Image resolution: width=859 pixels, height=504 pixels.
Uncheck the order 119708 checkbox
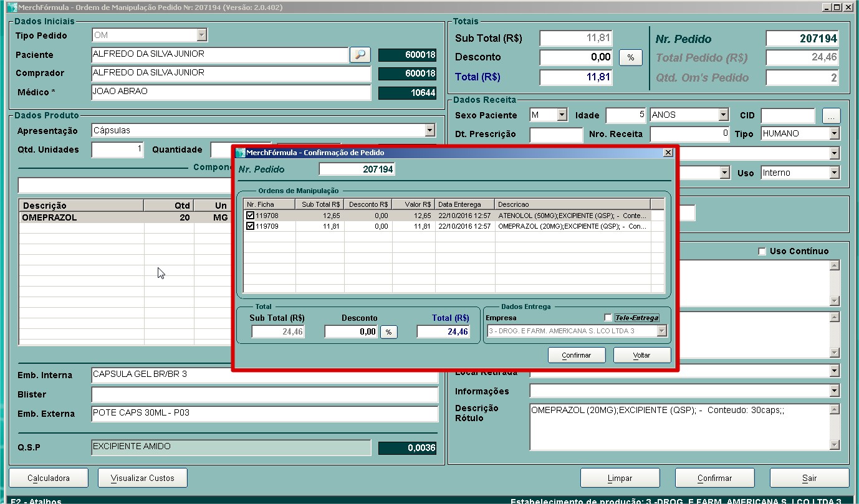point(250,216)
